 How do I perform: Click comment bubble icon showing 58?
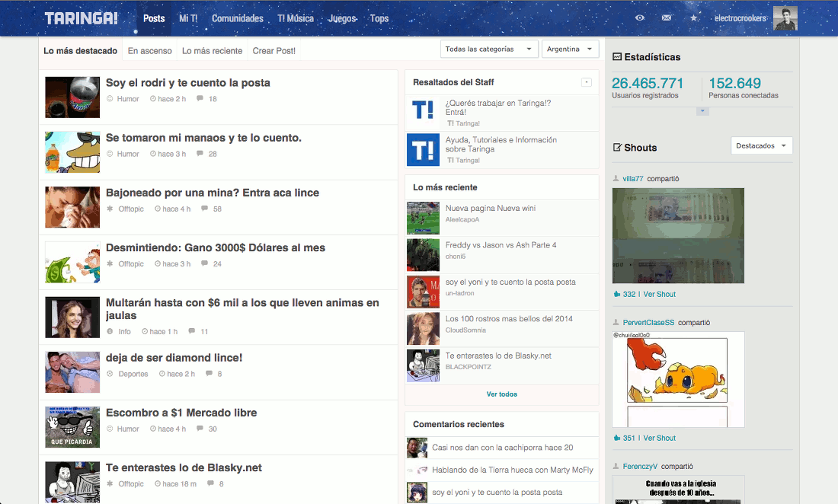(x=204, y=208)
